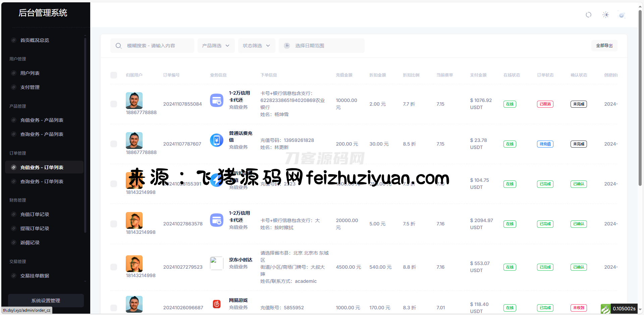Click the credit card icon for order 20241107855084
The width and height of the screenshot is (644, 315).
point(217,100)
